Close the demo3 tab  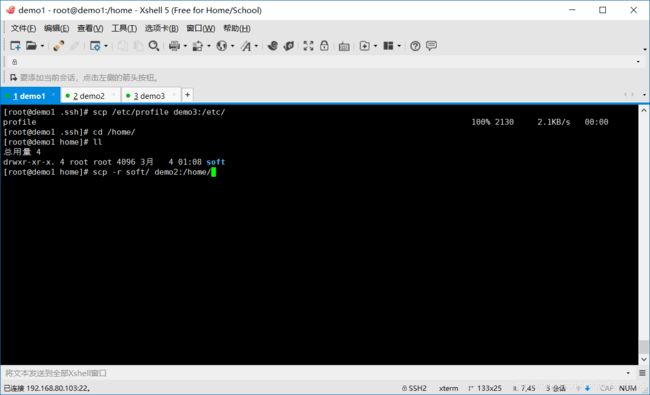[174, 95]
